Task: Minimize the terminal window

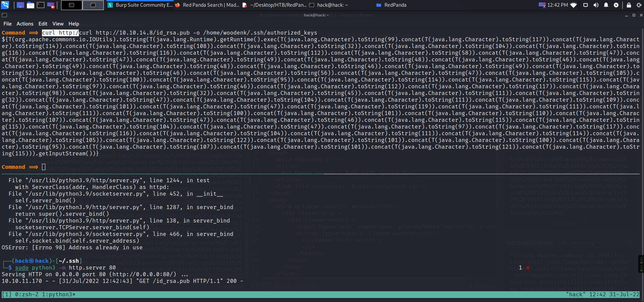Action: 627,15
